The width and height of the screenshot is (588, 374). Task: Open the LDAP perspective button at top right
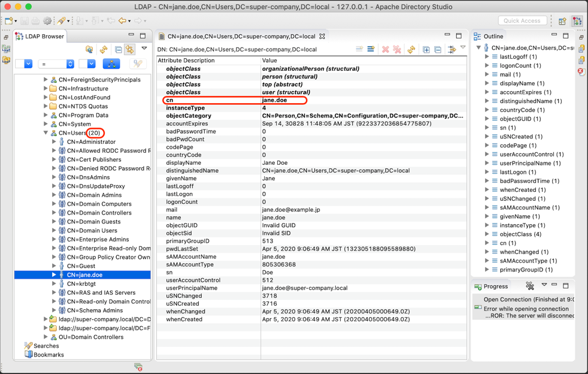point(577,21)
